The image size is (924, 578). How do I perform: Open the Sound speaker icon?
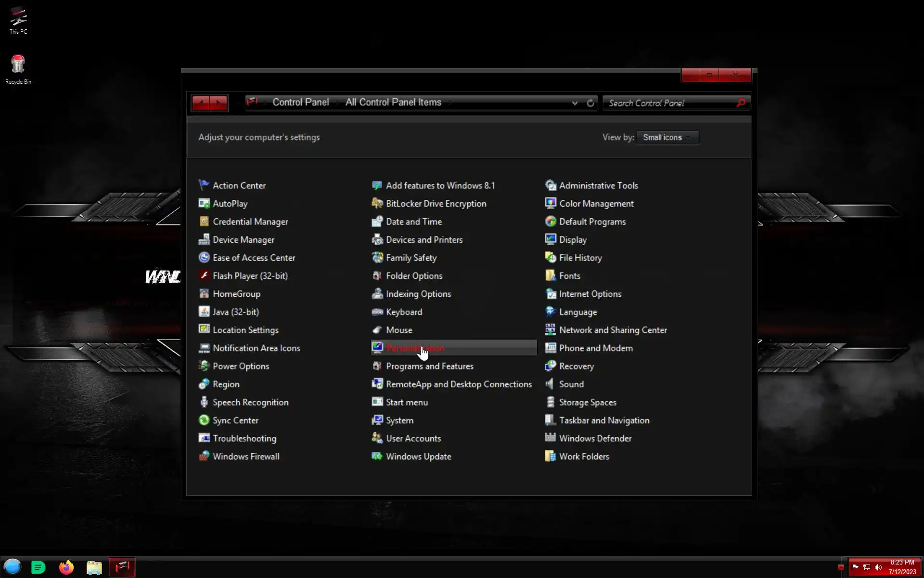550,384
